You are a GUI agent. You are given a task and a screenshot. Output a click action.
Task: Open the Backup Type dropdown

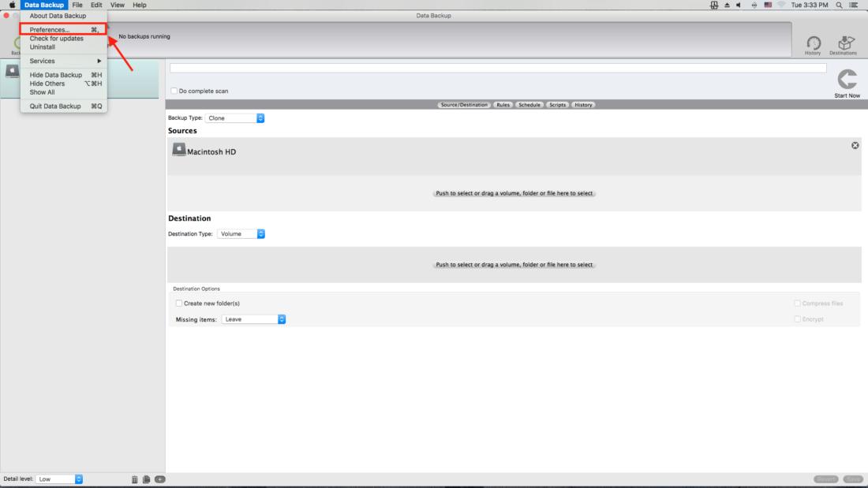(234, 118)
